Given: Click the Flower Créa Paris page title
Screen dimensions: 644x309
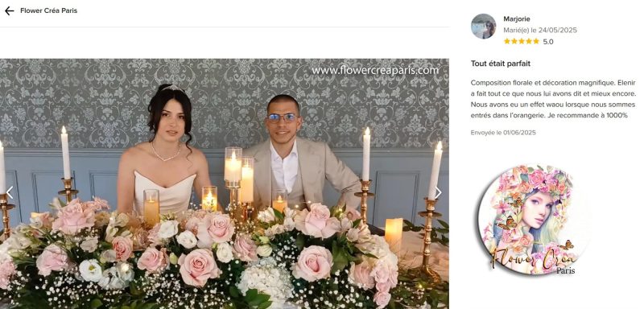Looking at the screenshot, I should (49, 10).
